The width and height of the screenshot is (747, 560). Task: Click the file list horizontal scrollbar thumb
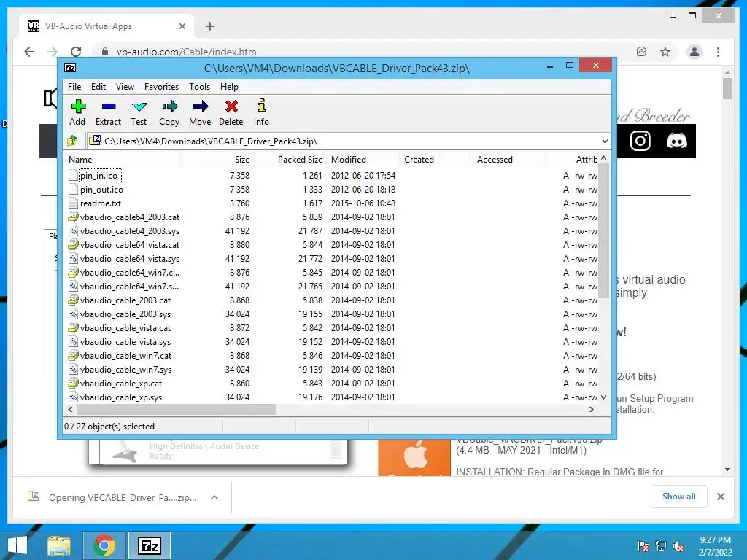177,410
